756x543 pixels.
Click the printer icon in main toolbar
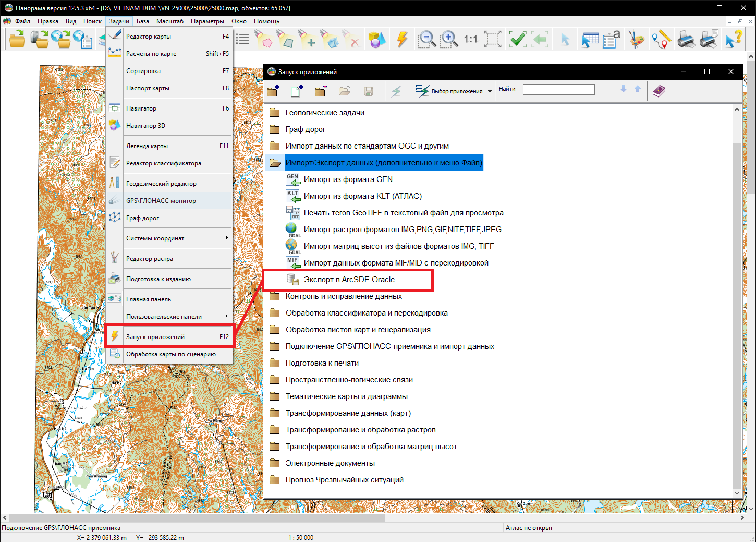coord(686,39)
